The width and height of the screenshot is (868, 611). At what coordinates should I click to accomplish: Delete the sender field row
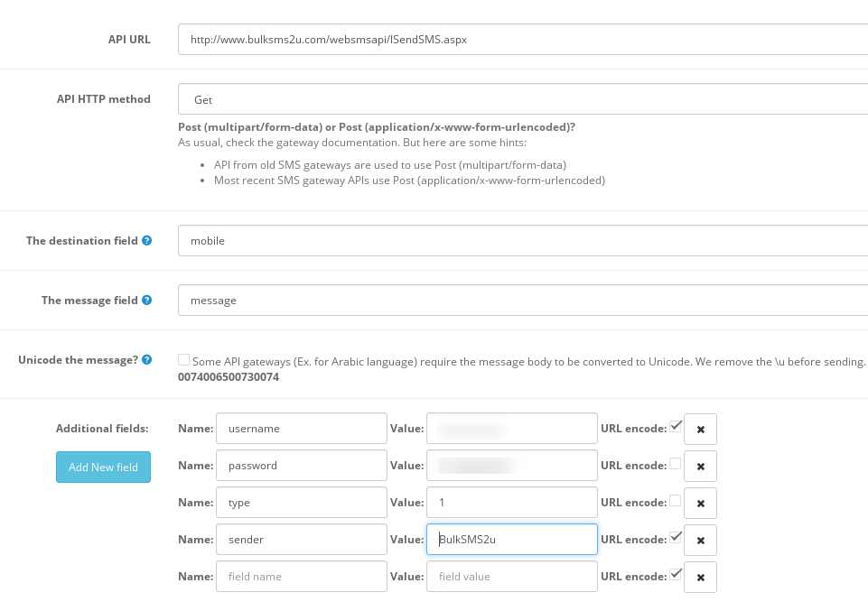(700, 540)
